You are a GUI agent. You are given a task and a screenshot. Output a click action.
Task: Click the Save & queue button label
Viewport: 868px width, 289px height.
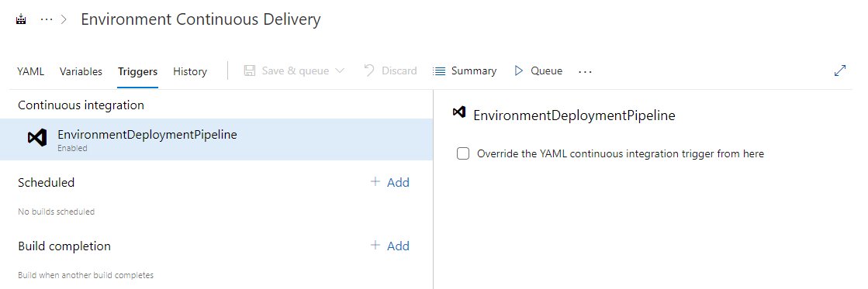pyautogui.click(x=295, y=71)
